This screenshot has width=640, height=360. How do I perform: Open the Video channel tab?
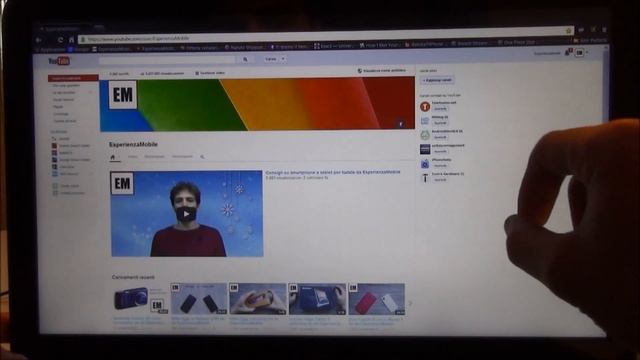(132, 157)
